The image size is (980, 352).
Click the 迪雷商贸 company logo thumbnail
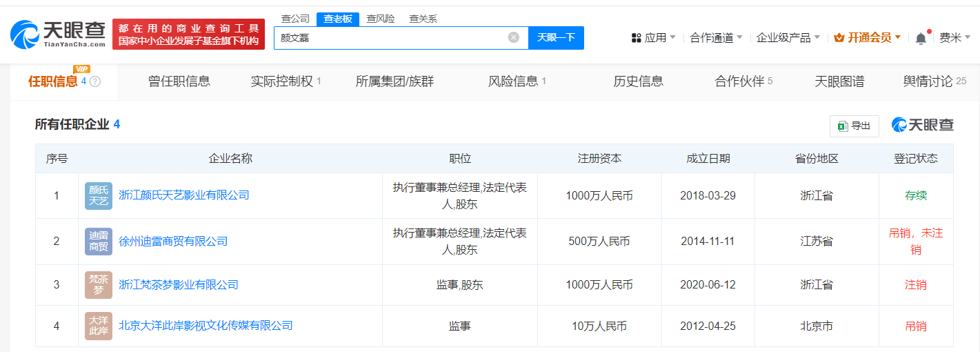point(99,242)
